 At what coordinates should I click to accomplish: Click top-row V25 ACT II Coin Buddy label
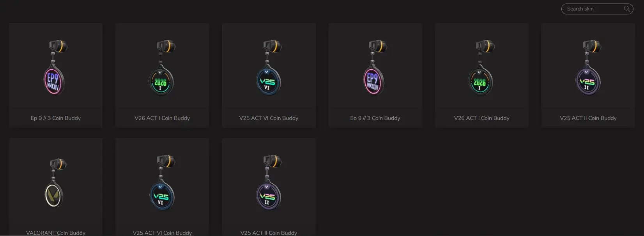tap(588, 118)
